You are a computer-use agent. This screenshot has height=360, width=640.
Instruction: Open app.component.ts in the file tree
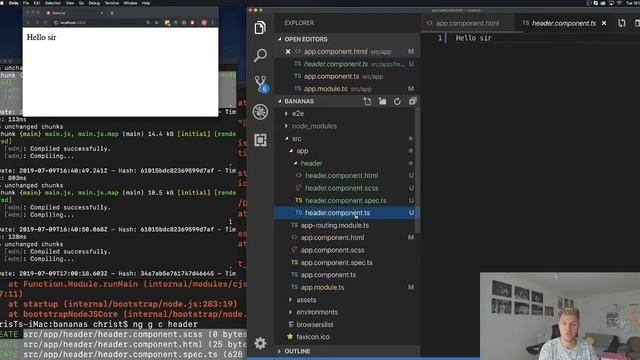328,275
